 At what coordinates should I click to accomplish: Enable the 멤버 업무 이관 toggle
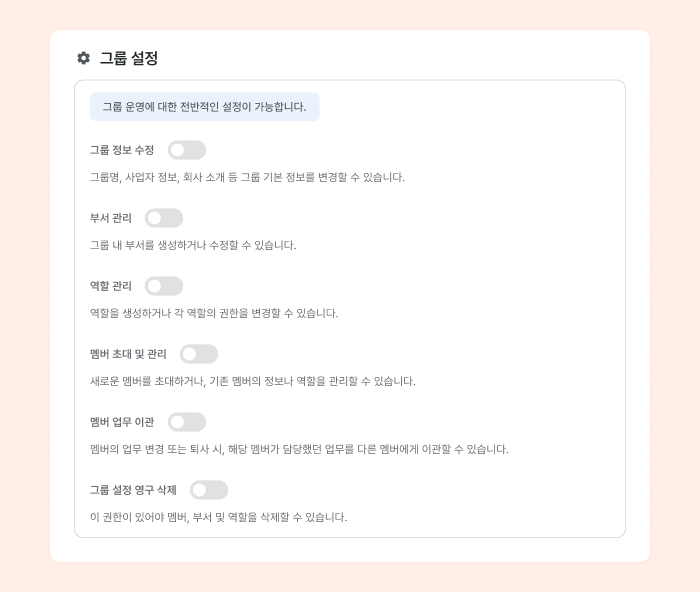coord(187,422)
